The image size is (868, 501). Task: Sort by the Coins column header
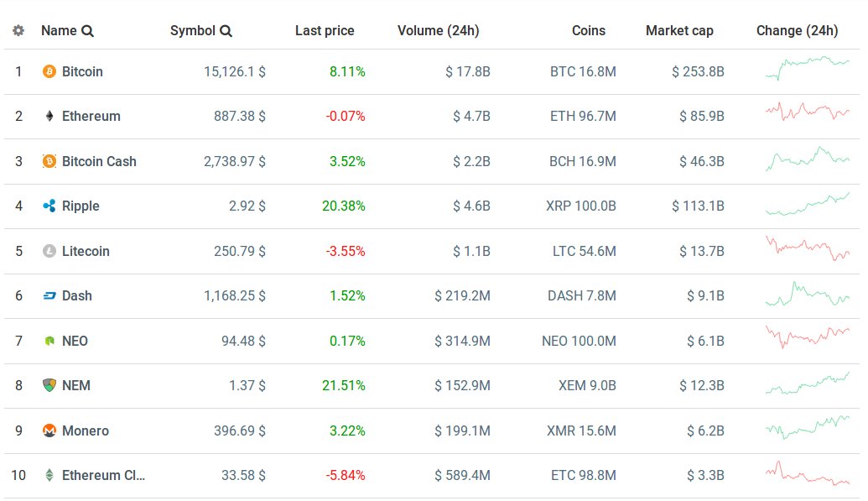click(589, 30)
